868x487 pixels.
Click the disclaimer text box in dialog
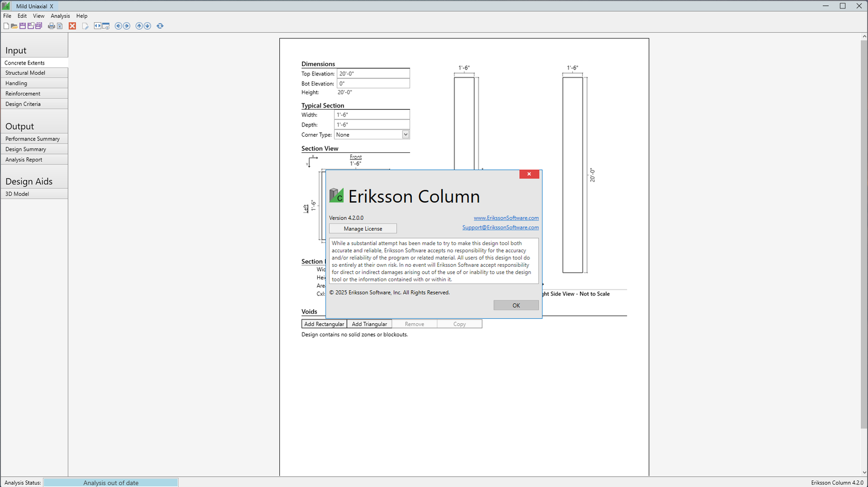pyautogui.click(x=434, y=261)
